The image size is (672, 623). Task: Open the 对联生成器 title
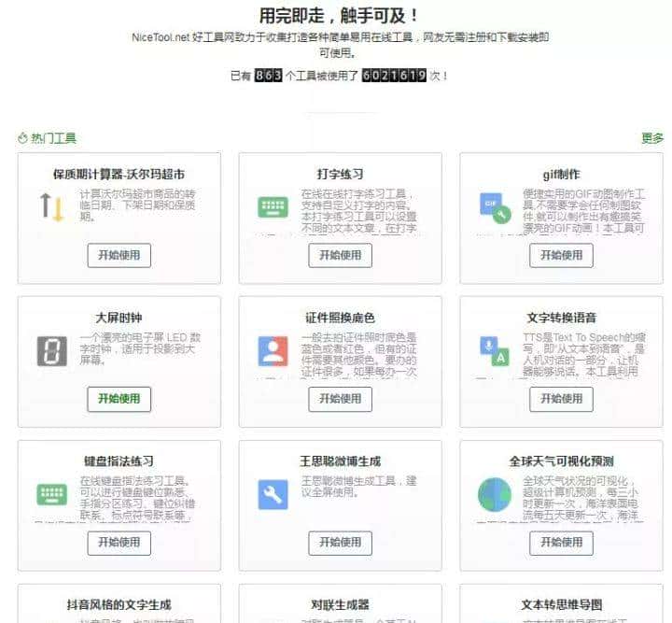click(x=341, y=605)
